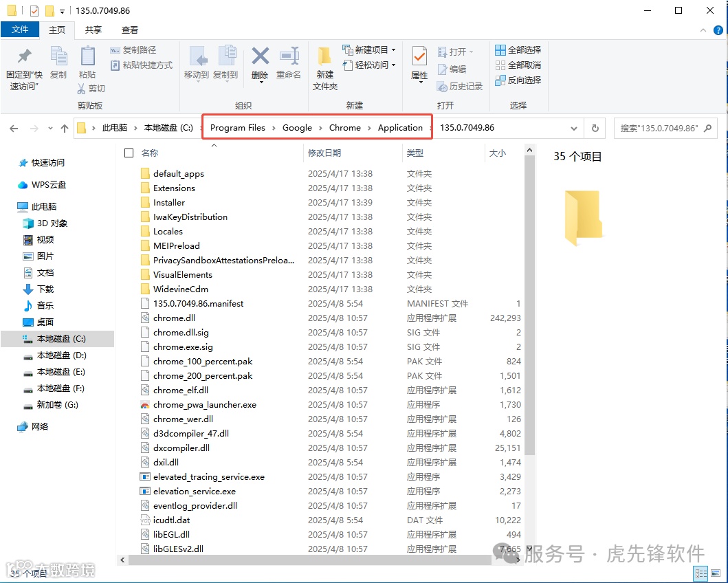The width and height of the screenshot is (728, 583).
Task: Switch to the 查看 ribbon tab
Action: 129,30
